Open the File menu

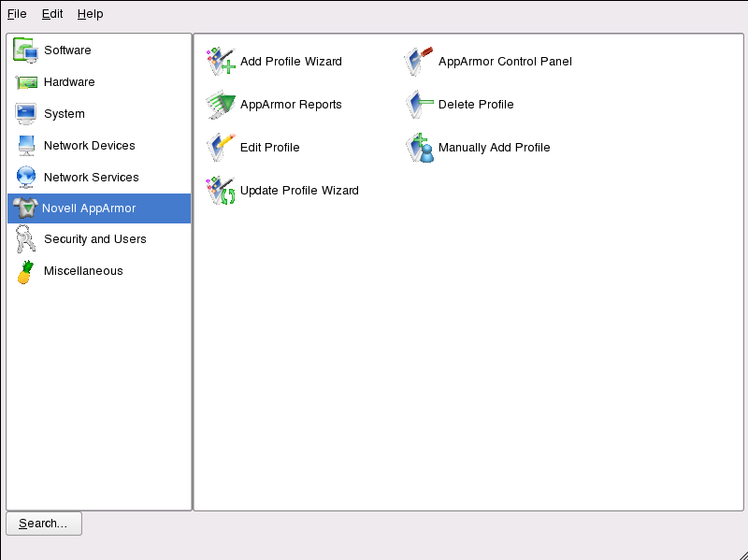pyautogui.click(x=17, y=14)
